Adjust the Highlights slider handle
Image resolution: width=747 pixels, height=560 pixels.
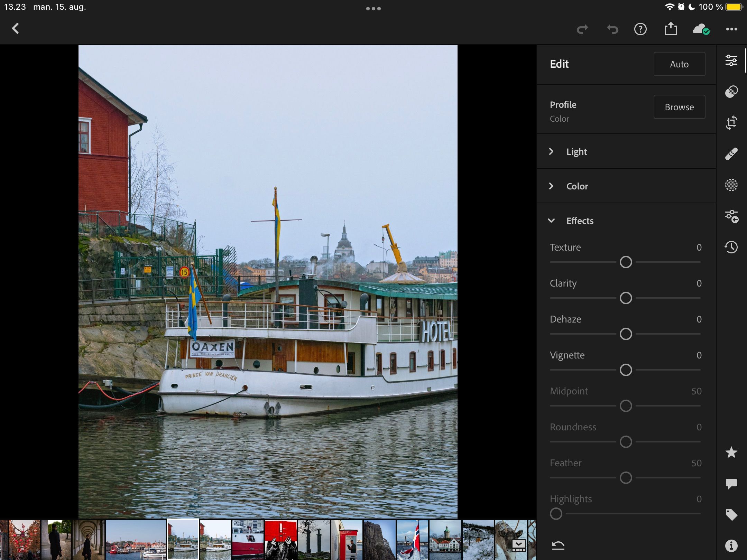point(556,514)
